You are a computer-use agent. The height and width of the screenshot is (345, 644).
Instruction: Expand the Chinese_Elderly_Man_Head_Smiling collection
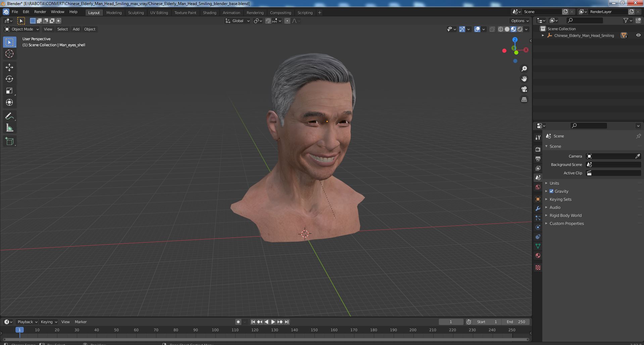[543, 35]
